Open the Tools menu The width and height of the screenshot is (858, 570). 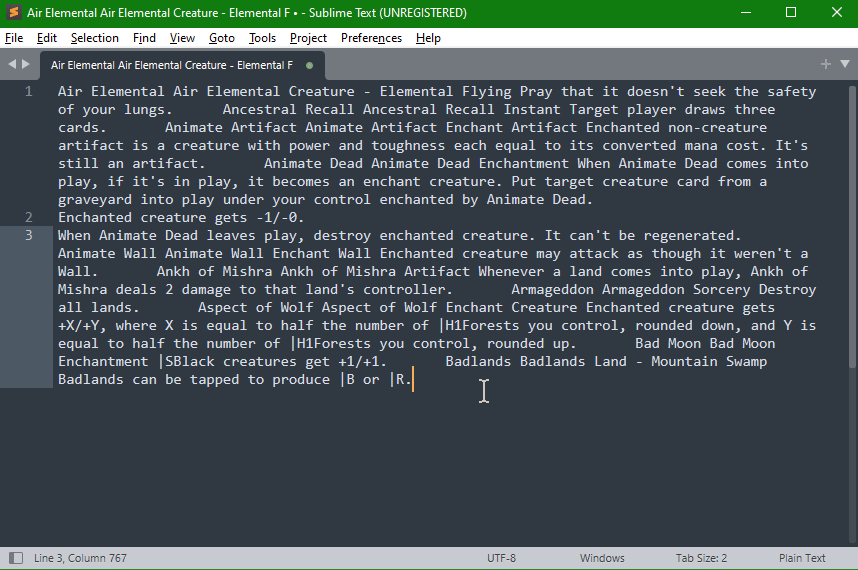262,38
